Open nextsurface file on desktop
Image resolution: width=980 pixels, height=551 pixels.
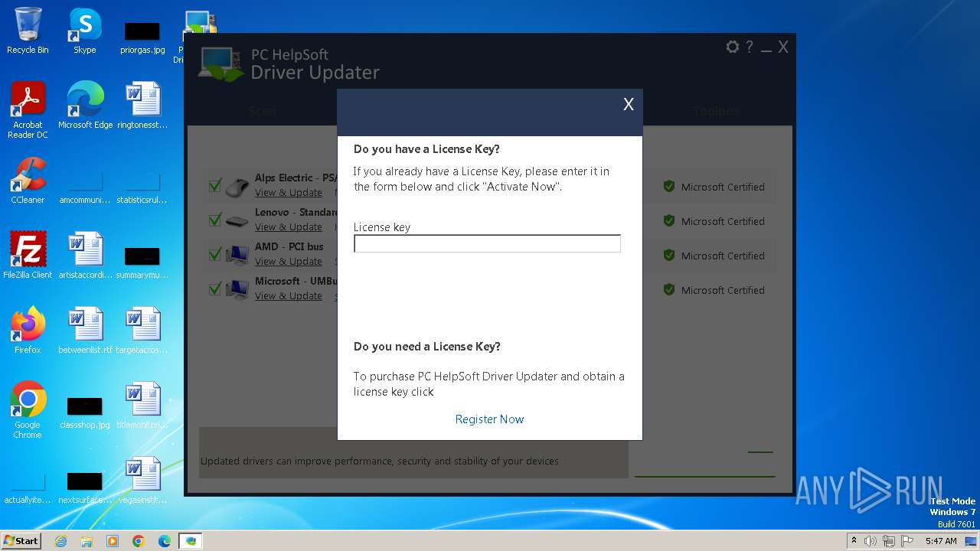point(85,487)
